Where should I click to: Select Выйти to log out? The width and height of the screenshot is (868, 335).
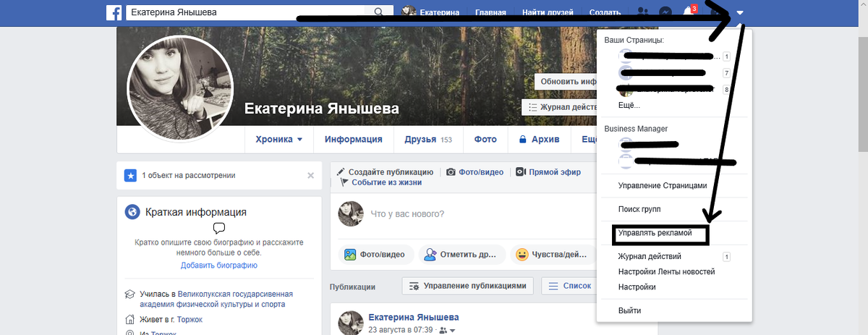coord(629,310)
